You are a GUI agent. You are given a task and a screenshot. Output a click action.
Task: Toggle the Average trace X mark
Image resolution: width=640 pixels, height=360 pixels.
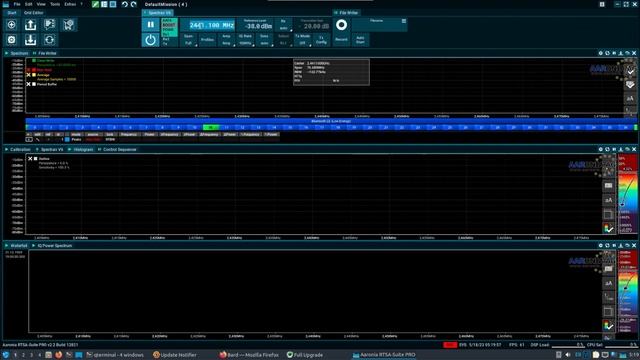29,75
